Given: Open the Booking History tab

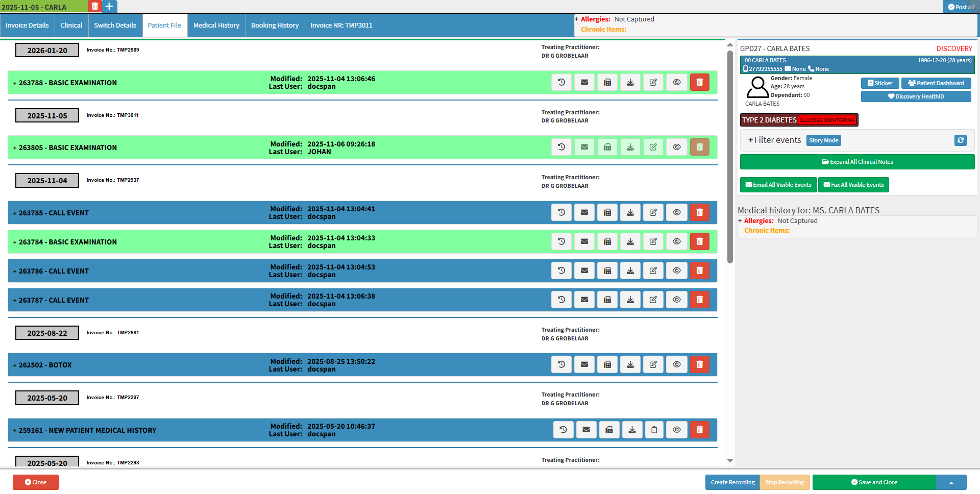Looking at the screenshot, I should pos(275,25).
